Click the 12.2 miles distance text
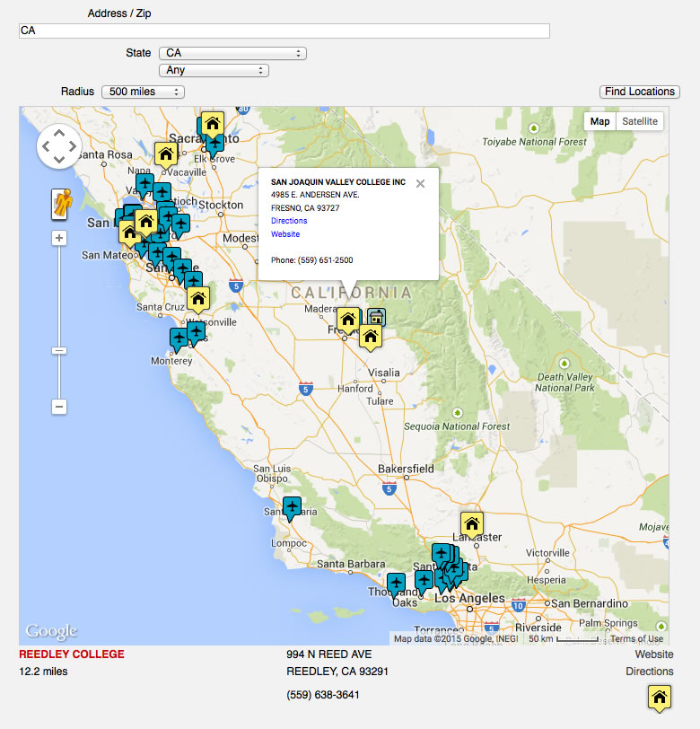The image size is (700, 729). (x=43, y=672)
